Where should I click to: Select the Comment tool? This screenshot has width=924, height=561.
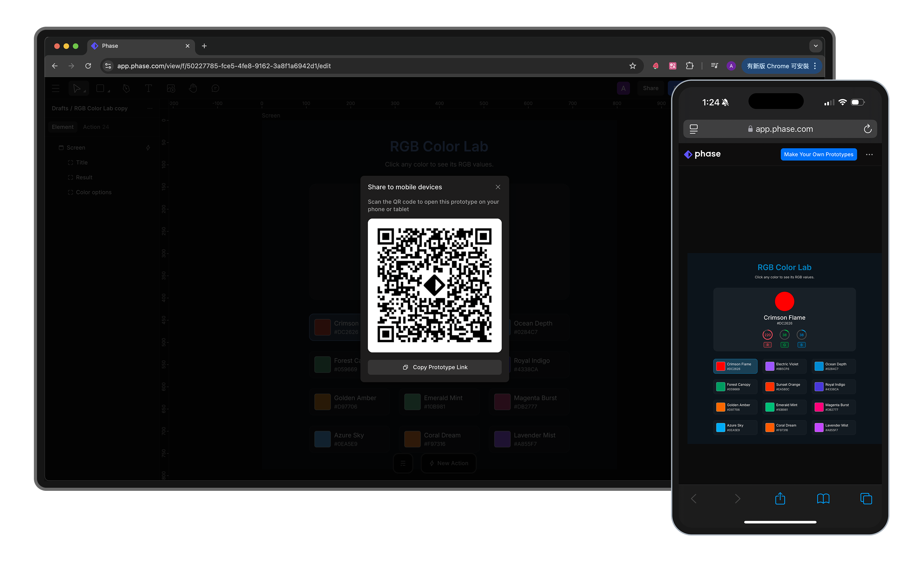click(215, 89)
